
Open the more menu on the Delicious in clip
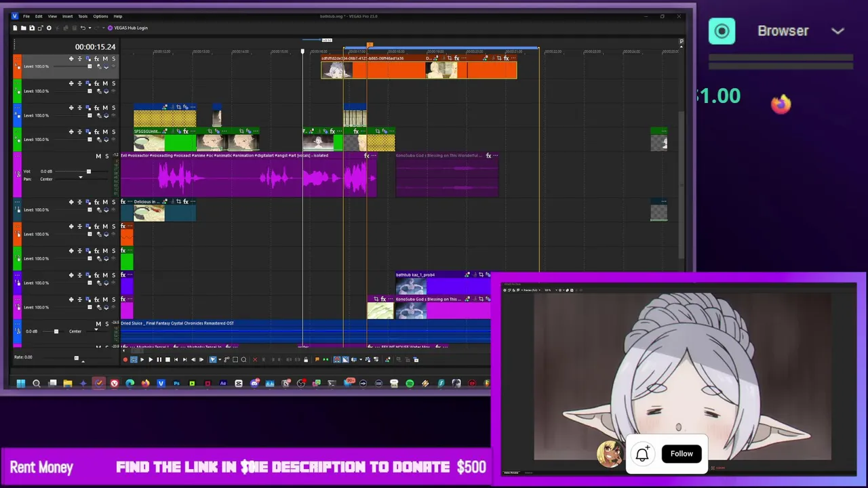(x=193, y=201)
